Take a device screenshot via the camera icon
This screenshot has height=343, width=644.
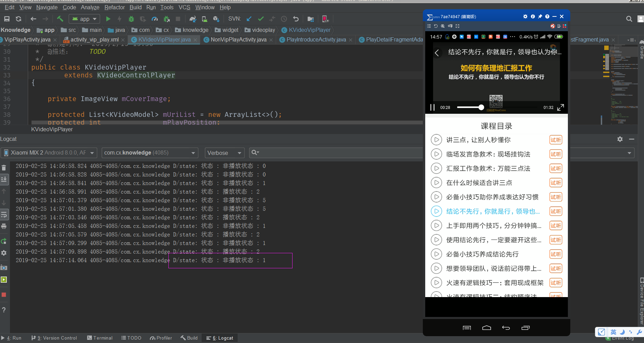(4, 268)
